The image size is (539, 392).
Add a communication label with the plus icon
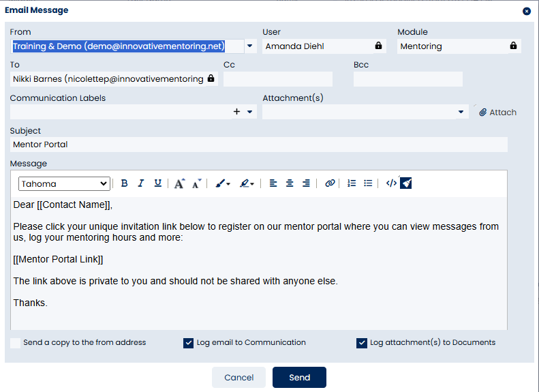point(236,111)
